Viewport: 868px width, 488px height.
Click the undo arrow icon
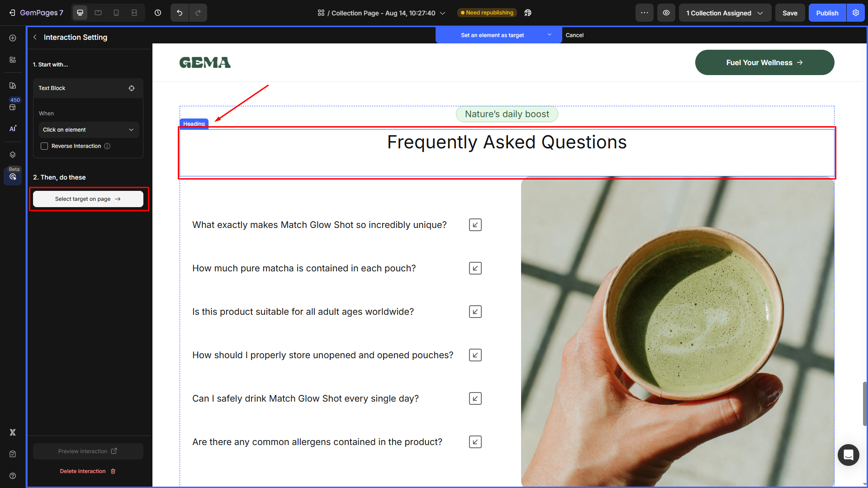pyautogui.click(x=180, y=13)
